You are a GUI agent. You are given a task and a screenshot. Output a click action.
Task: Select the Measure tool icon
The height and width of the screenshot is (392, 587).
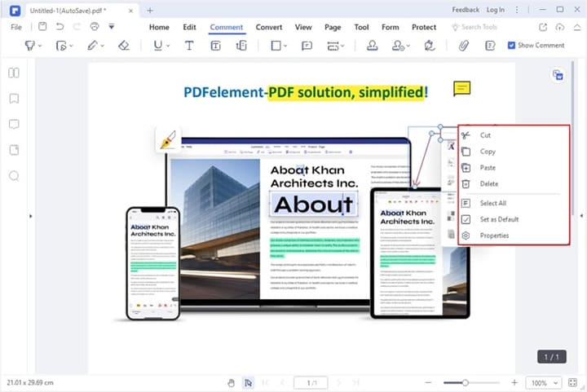(x=333, y=46)
